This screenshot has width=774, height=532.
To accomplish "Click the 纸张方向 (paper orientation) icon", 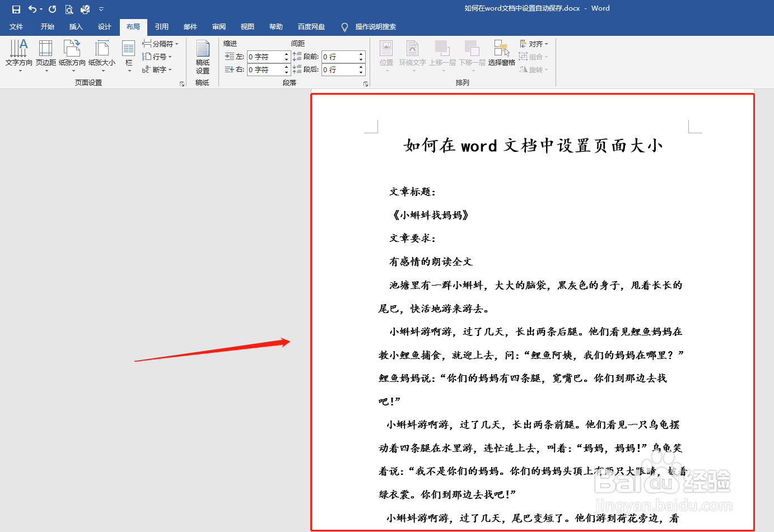I will (72, 56).
